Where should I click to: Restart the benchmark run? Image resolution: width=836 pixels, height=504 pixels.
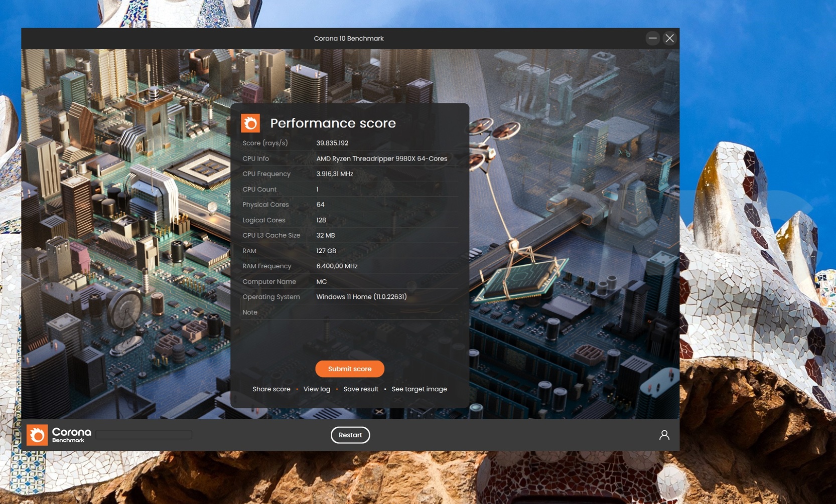350,435
